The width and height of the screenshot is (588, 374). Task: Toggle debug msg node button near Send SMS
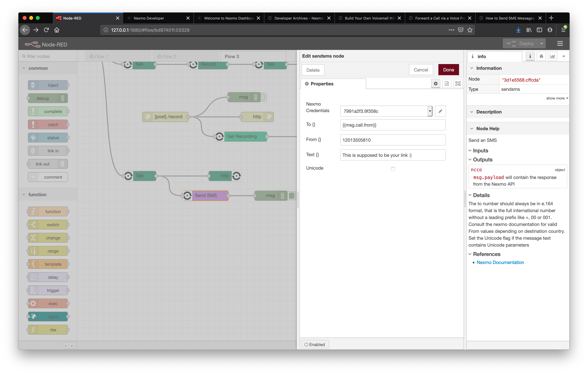(292, 195)
